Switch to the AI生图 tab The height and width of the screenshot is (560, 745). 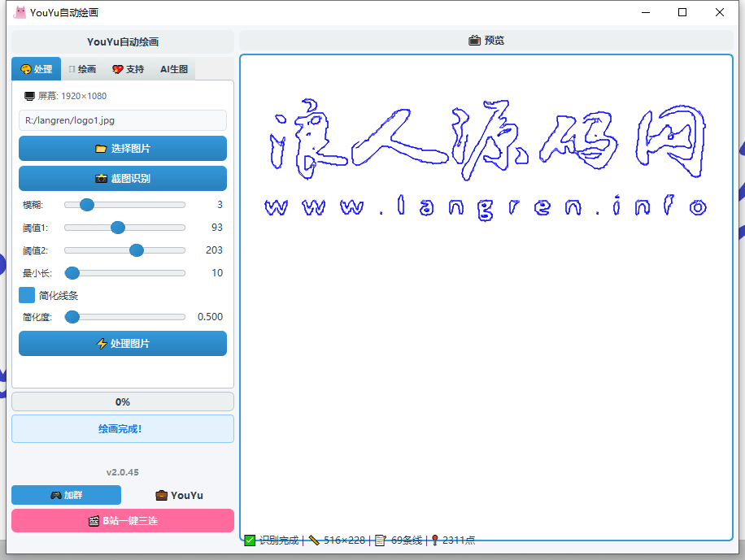click(x=173, y=69)
